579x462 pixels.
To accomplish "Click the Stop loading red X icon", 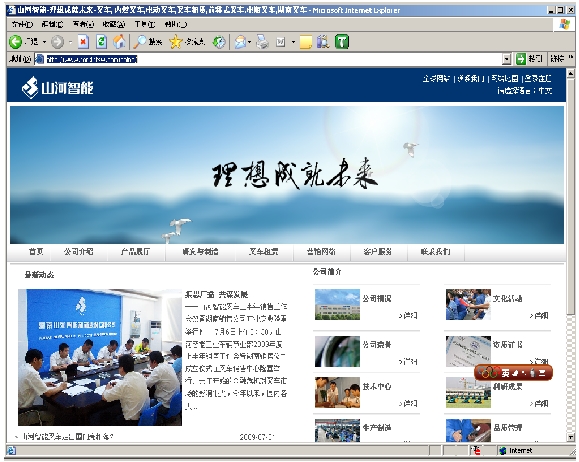I will 84,42.
